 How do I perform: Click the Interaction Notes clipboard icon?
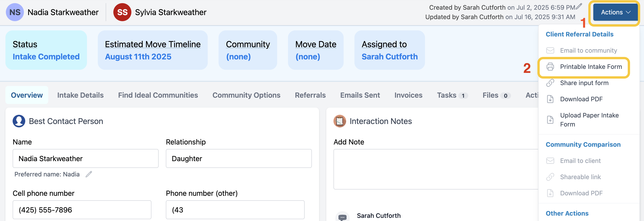tap(340, 121)
